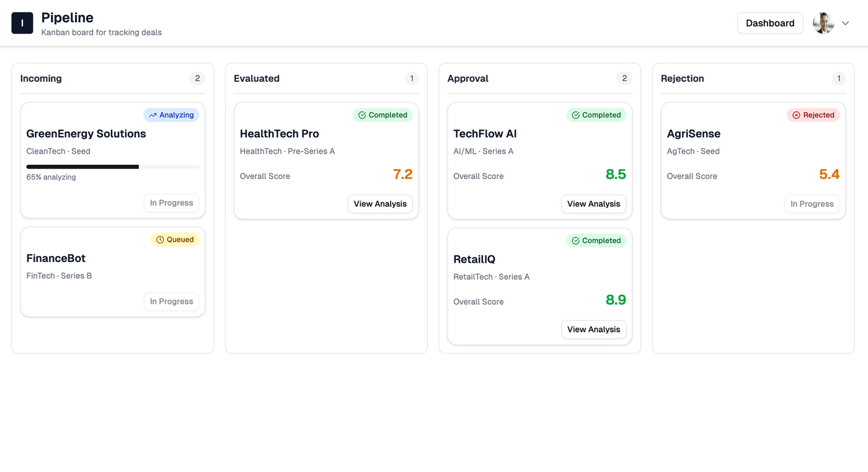Click the Rejected badge on AgriSense
This screenshot has height=472, width=868.
(813, 115)
